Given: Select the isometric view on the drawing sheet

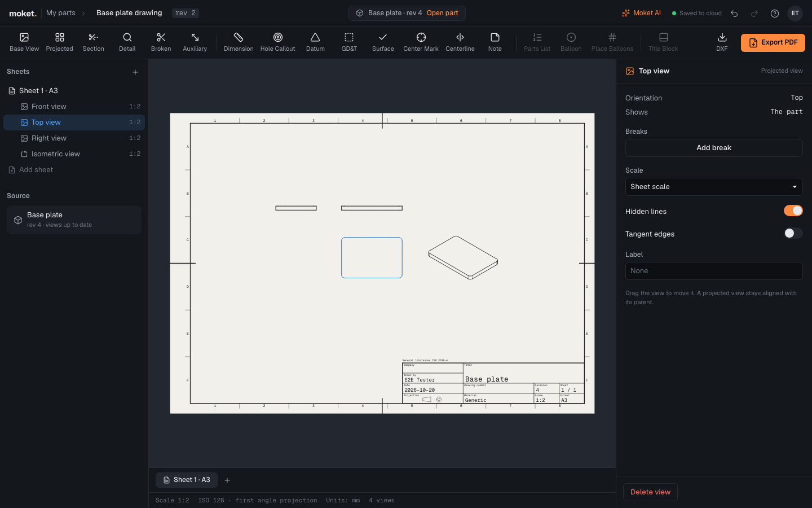Looking at the screenshot, I should pos(463,257).
